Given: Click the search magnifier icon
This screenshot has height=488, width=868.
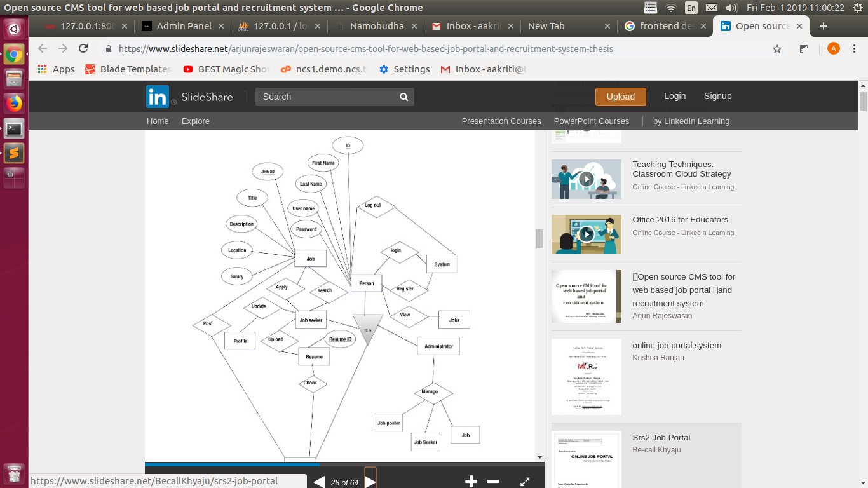Looking at the screenshot, I should coord(403,97).
